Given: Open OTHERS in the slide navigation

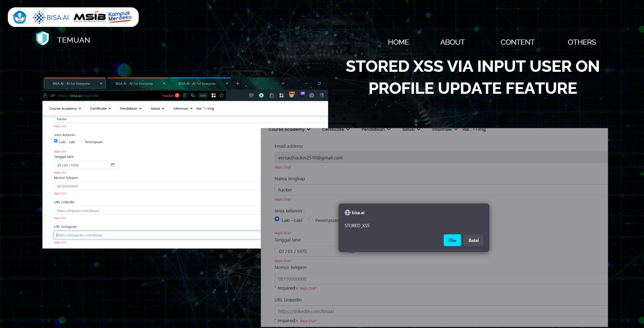Looking at the screenshot, I should point(582,42).
